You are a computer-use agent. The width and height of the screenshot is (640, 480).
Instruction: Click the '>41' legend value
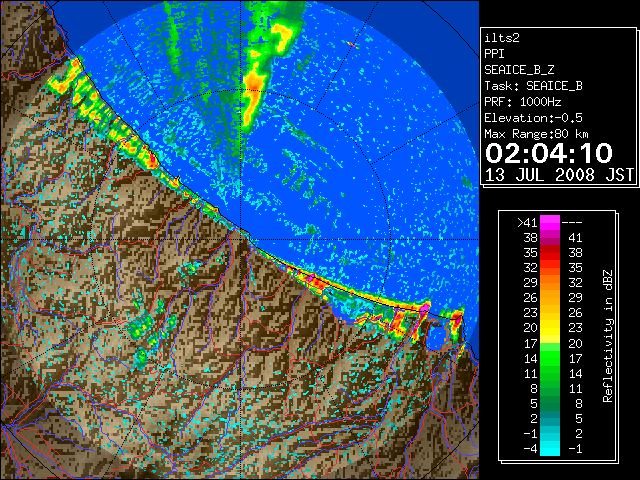(527, 222)
